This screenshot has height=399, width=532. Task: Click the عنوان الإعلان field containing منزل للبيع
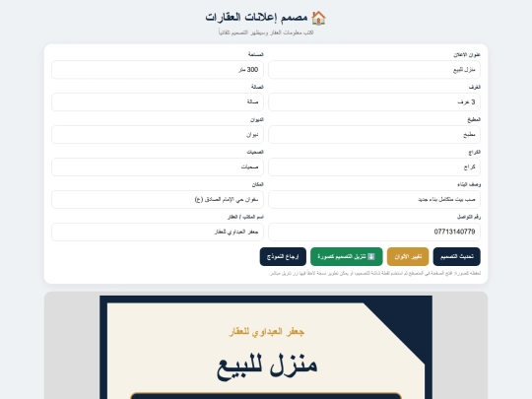pyautogui.click(x=374, y=70)
